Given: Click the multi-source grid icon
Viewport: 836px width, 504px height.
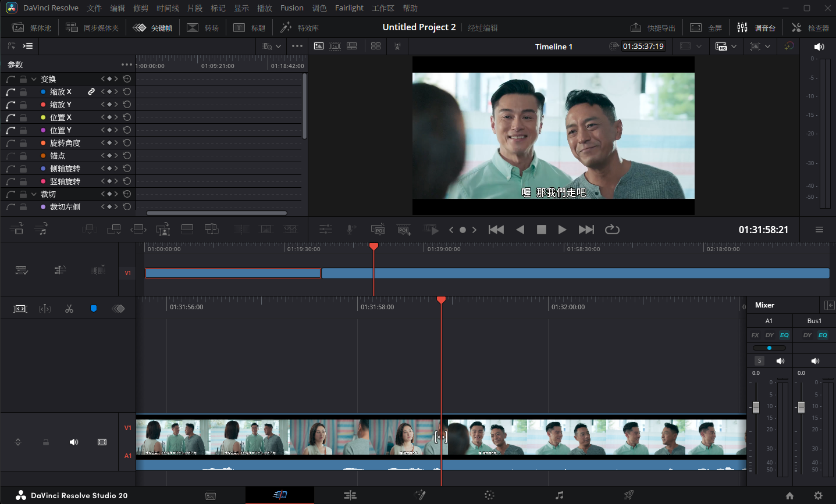Looking at the screenshot, I should pyautogui.click(x=376, y=46).
